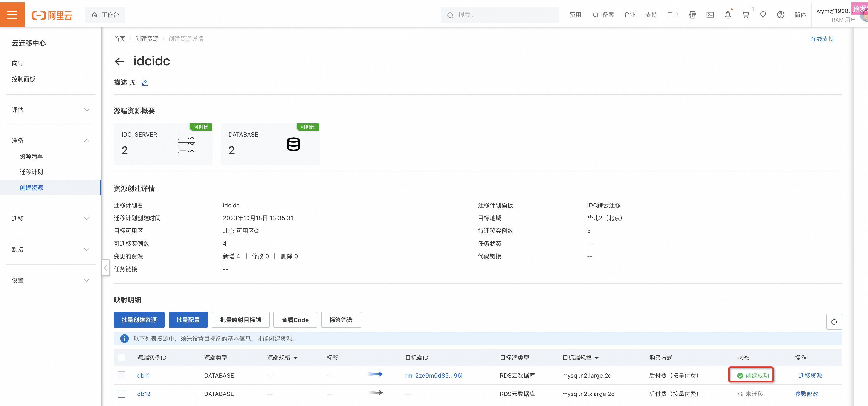Viewport: 868px width, 406px height.
Task: Open target ID rm-2ze9m0d85...96i
Action: click(x=433, y=375)
